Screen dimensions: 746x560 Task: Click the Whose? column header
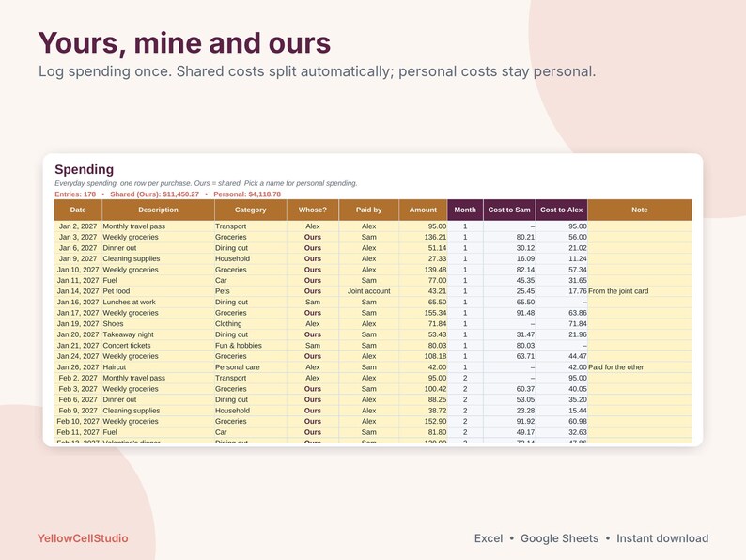click(x=313, y=210)
